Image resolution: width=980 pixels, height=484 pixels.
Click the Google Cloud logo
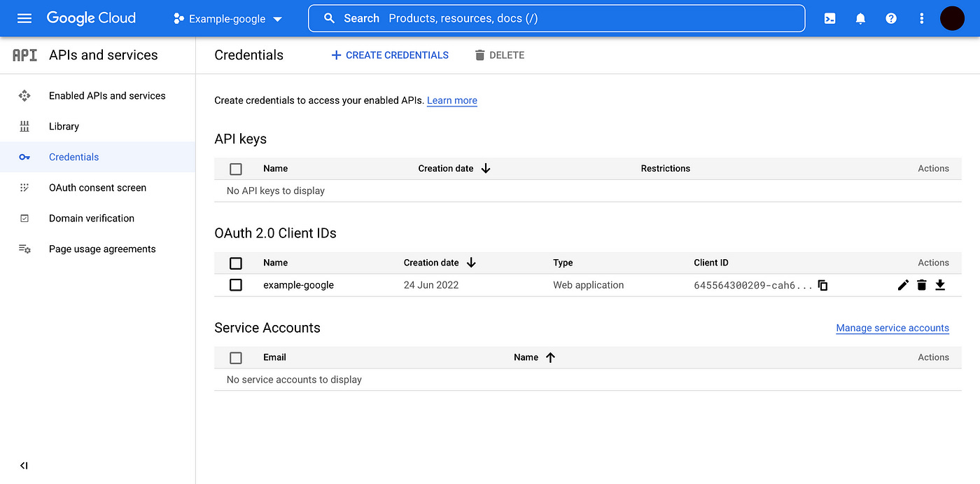click(91, 18)
